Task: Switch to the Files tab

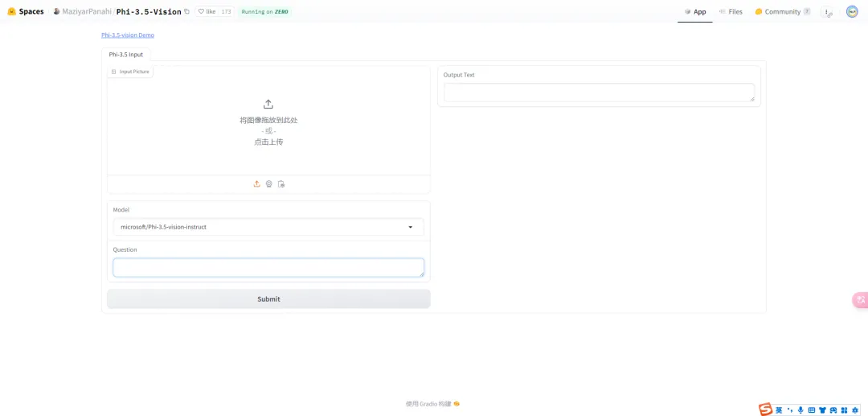Action: (731, 11)
